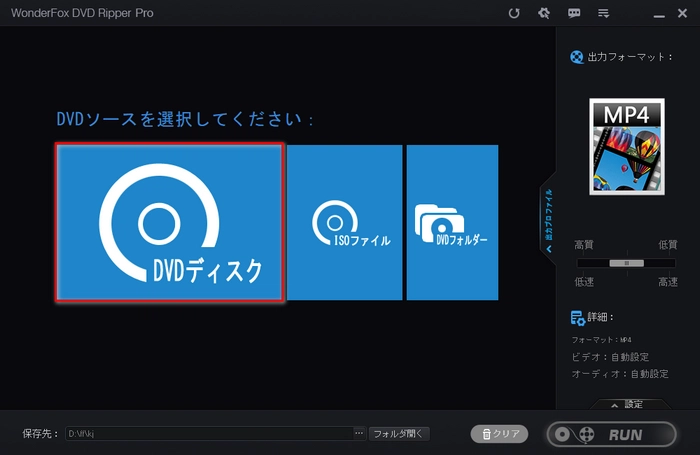Viewport: 700px width, 455px height.
Task: Close the WonderFox DVD Ripper window
Action: coord(683,14)
